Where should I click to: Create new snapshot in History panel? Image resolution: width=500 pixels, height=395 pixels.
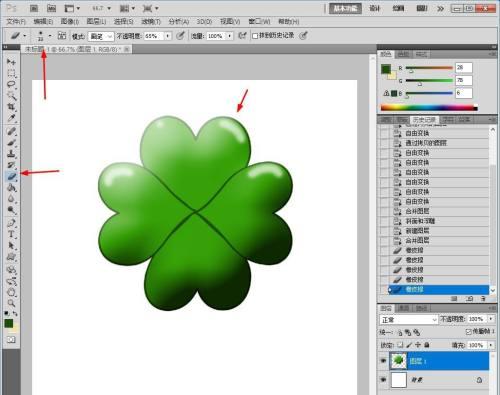(x=469, y=299)
